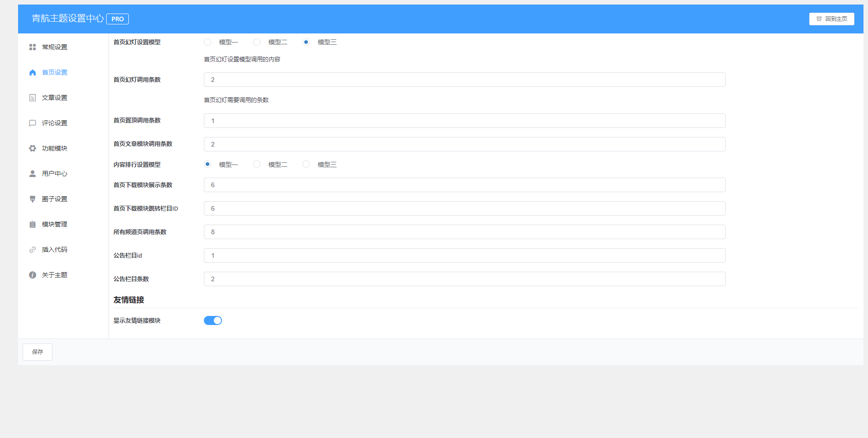
Task: Click the home icon beside 首页设置
Action: pos(33,72)
